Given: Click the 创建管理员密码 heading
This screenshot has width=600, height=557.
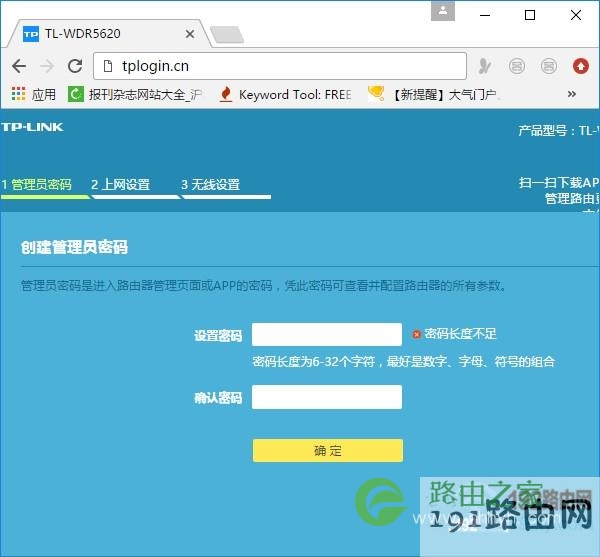Looking at the screenshot, I should click(x=74, y=247).
